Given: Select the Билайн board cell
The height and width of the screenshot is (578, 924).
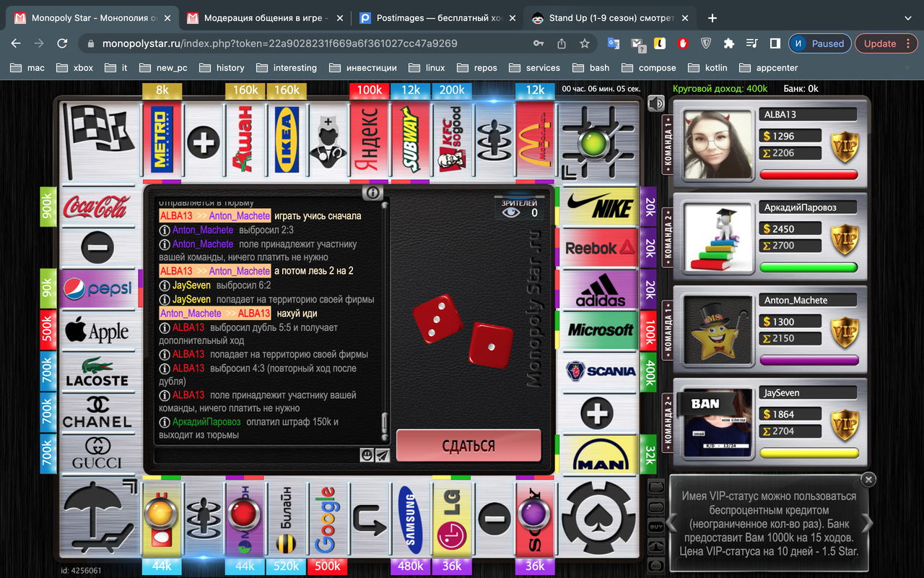Looking at the screenshot, I should 287,519.
